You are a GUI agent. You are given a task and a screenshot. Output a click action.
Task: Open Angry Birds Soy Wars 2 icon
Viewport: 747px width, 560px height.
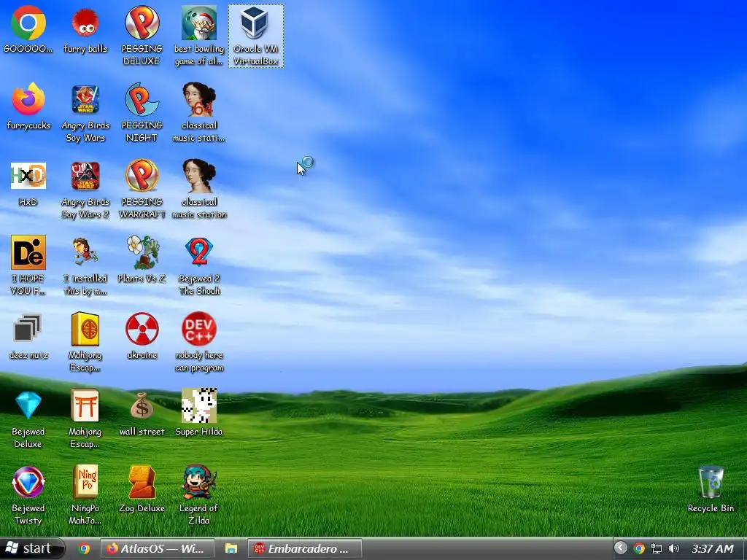(x=85, y=176)
